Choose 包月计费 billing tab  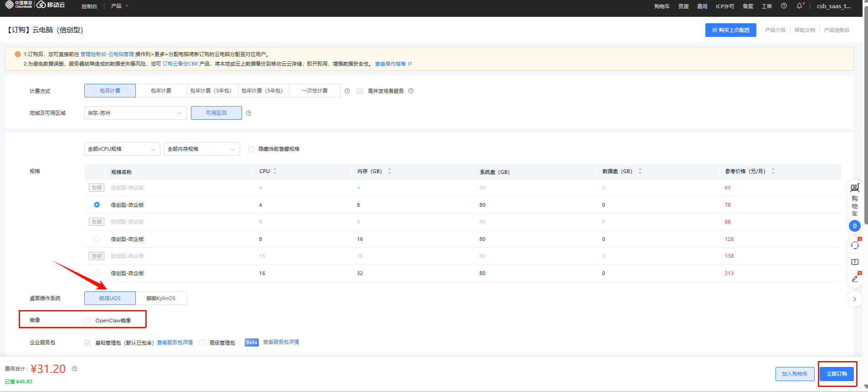[x=110, y=91]
